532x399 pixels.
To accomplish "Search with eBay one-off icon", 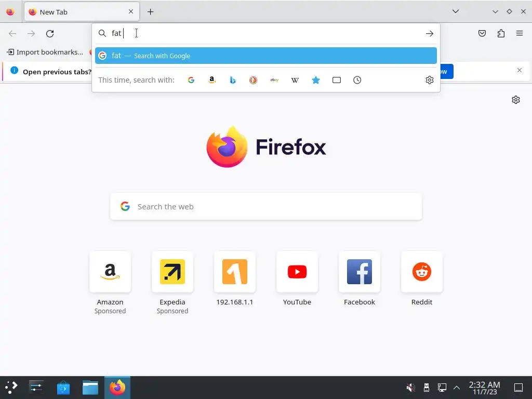I will 274,80.
